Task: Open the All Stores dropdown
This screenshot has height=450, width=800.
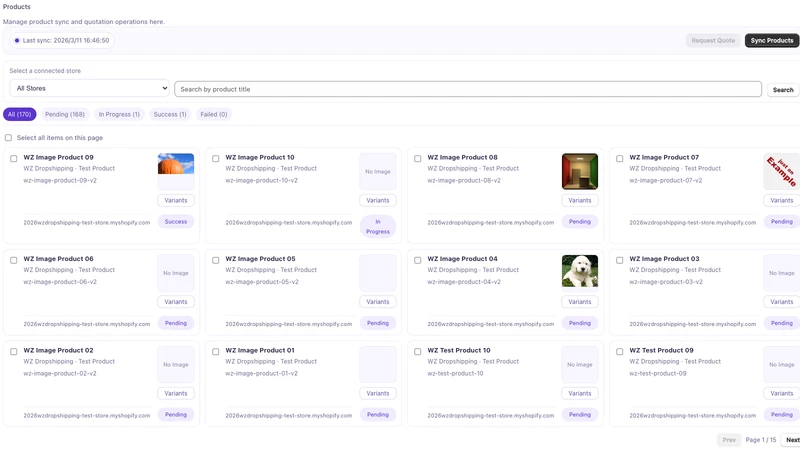Action: point(89,88)
